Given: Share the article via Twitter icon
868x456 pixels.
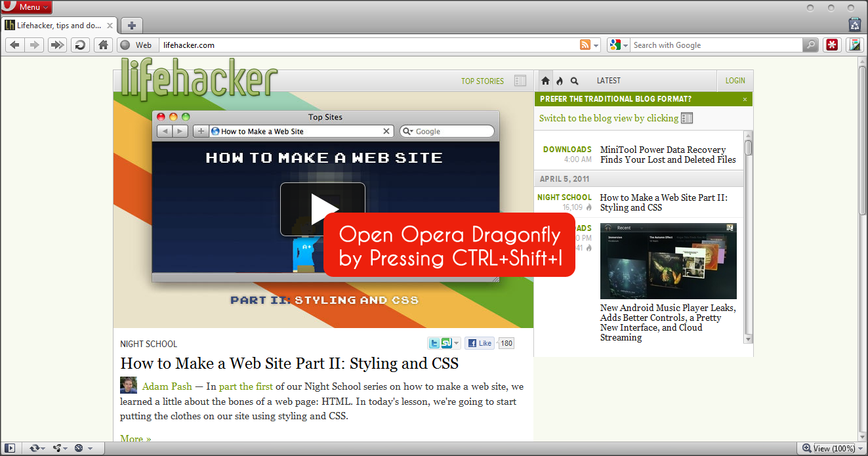Looking at the screenshot, I should click(434, 343).
